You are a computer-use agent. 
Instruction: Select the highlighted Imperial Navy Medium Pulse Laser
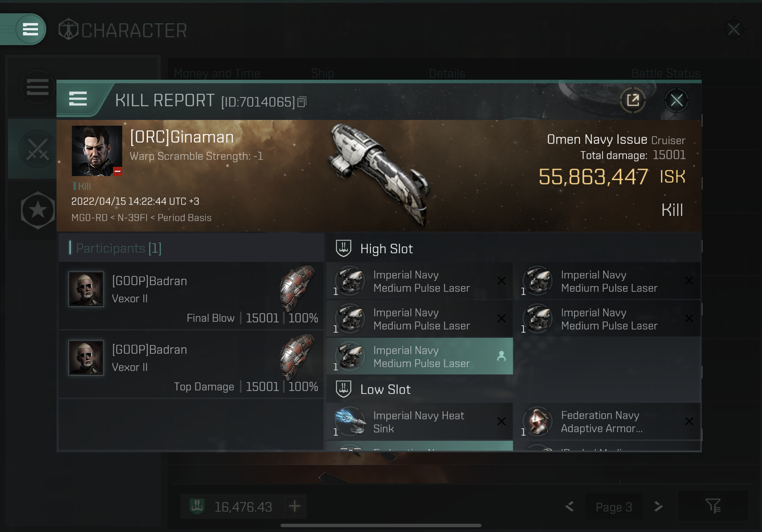[420, 357]
